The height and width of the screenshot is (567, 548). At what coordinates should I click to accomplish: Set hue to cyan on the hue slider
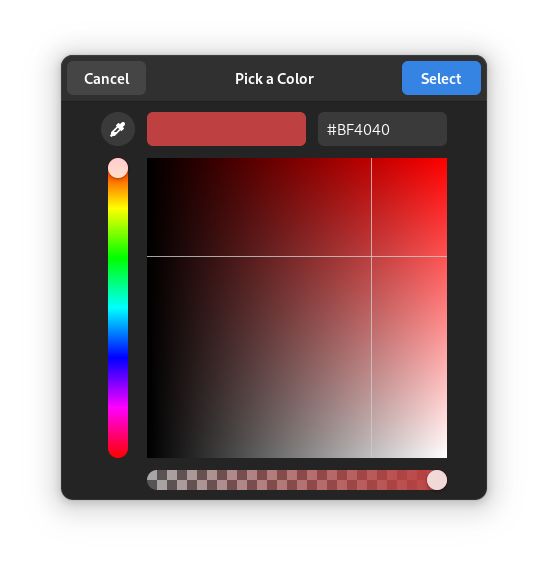(x=118, y=308)
